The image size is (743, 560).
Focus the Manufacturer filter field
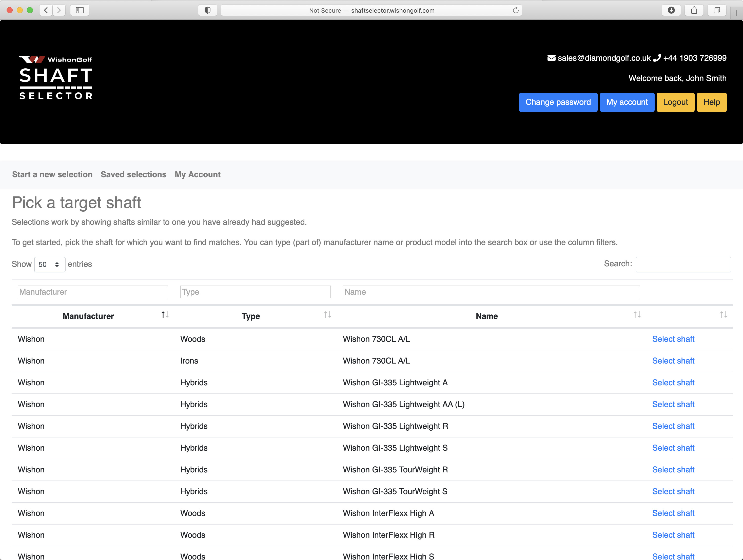coord(93,292)
